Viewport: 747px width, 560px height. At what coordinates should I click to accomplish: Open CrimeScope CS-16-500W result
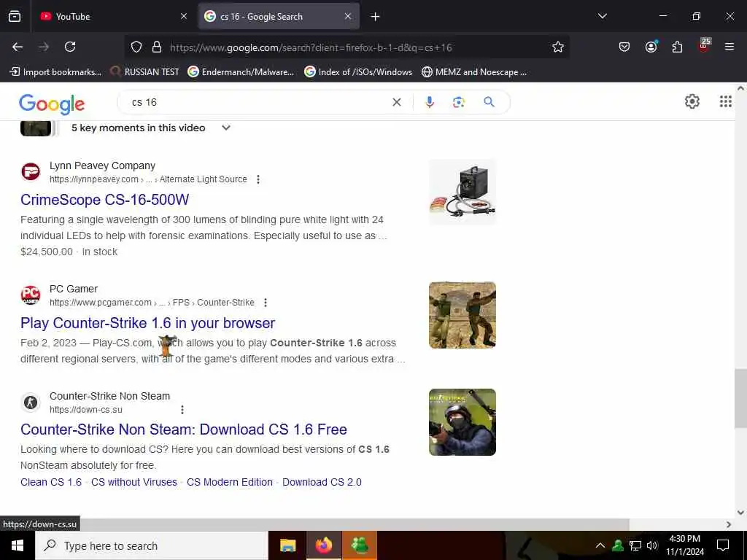pos(105,200)
